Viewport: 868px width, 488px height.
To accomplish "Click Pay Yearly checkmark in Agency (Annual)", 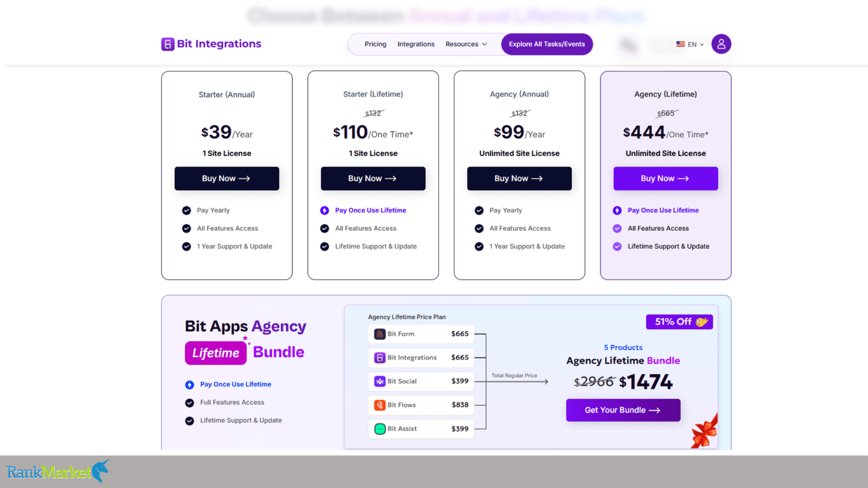I will click(x=479, y=210).
